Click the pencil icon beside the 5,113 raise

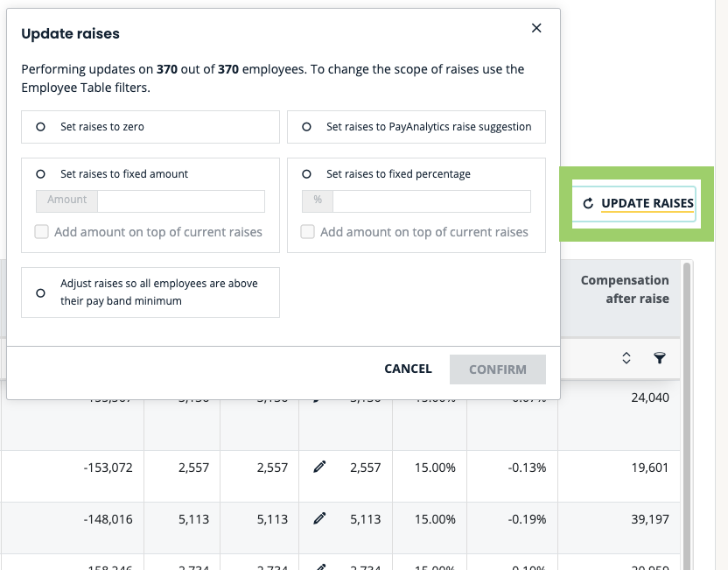(319, 519)
